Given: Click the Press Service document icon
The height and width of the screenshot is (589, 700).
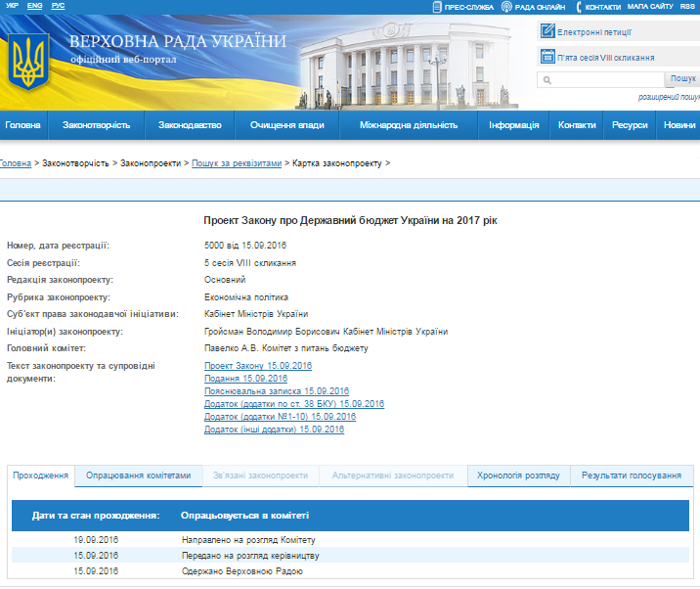Looking at the screenshot, I should coord(437,7).
